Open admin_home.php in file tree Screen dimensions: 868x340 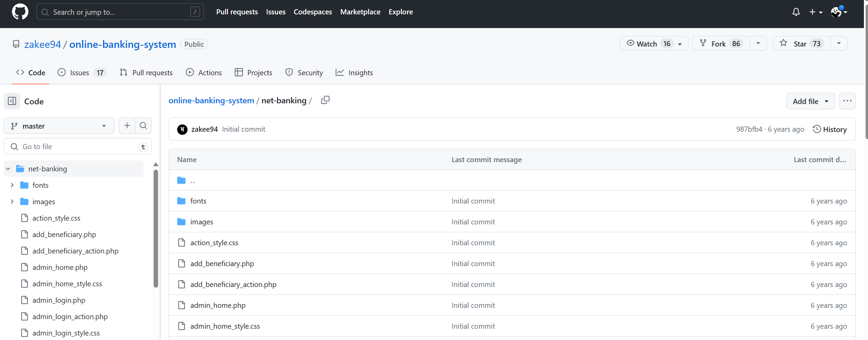60,267
